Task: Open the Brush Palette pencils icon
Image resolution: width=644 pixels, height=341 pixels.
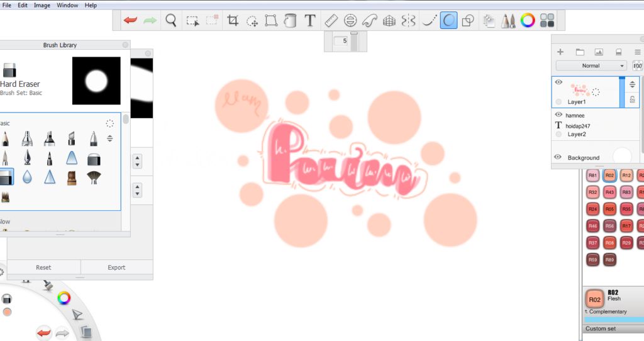Action: (508, 21)
